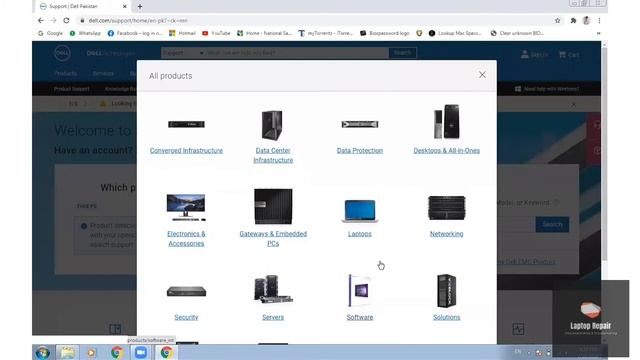Click the Laptops product image
The height and width of the screenshot is (360, 640).
click(x=360, y=211)
